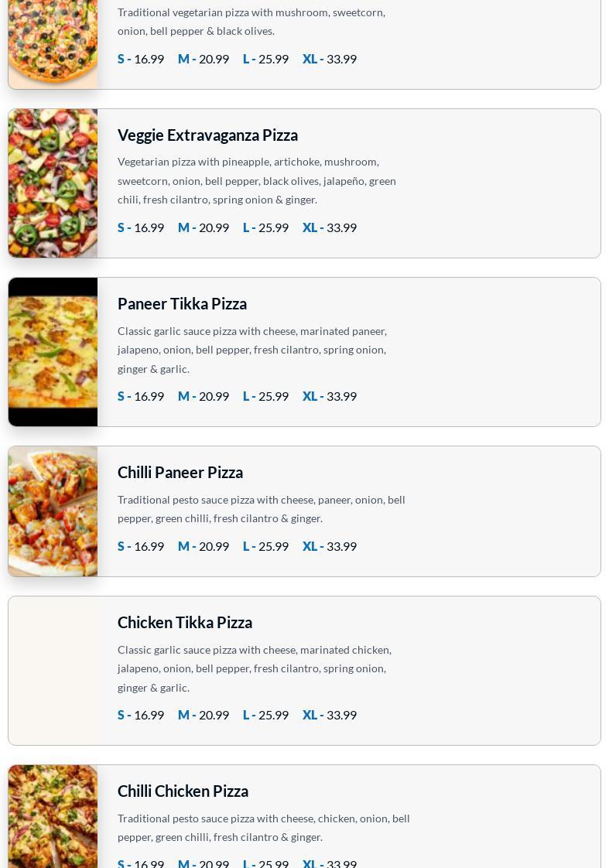The width and height of the screenshot is (609, 868).
Task: Select the Chilli Paneer Pizza title
Action: click(x=180, y=472)
